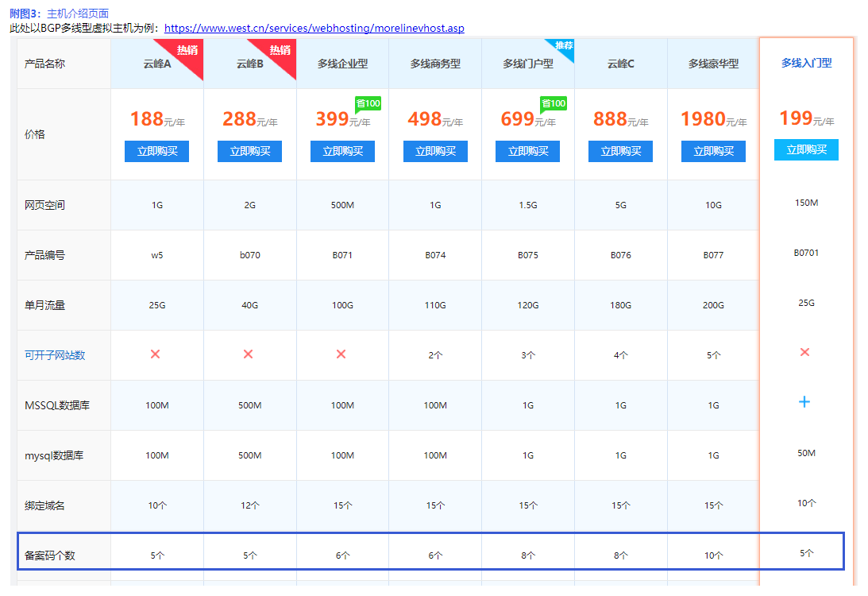This screenshot has height=596, width=868.
Task: Click the 推荐 badge on 多线门户型
Action: 563,47
